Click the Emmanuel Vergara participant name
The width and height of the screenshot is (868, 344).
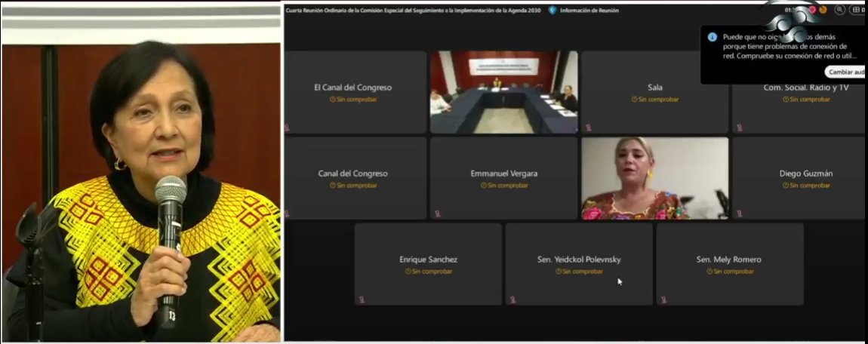click(x=503, y=174)
